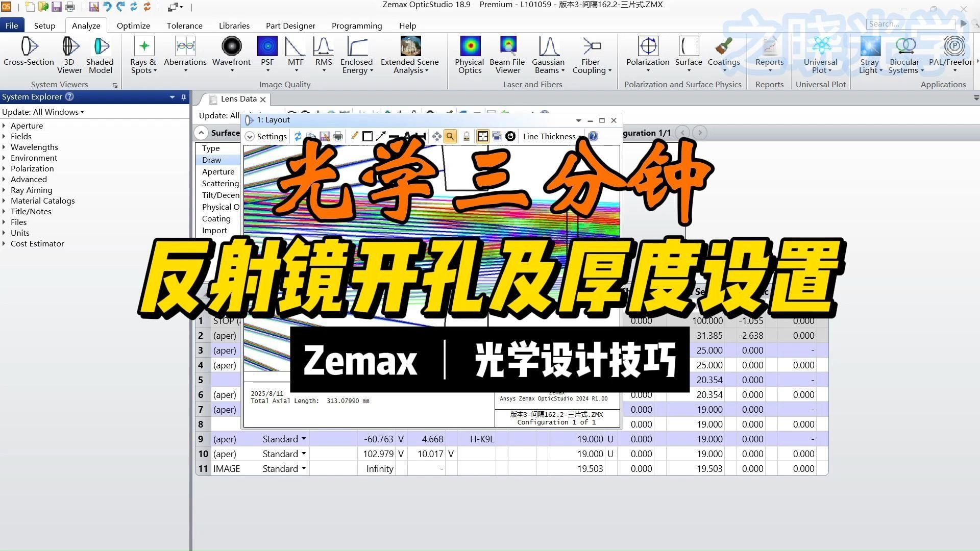Click the zoom magnifier in Layout toolbar
980x551 pixels.
450,136
